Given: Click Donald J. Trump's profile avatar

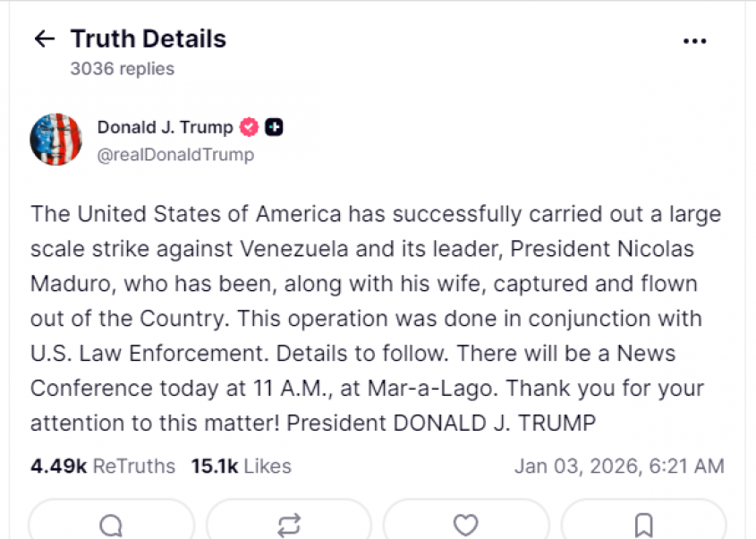Looking at the screenshot, I should [x=55, y=140].
